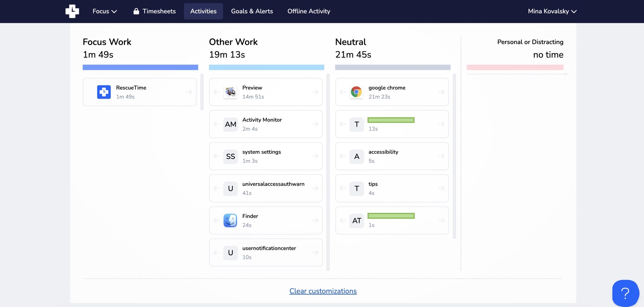This screenshot has height=307, width=644.
Task: Click the lock icon beside Timesheets
Action: (x=136, y=11)
